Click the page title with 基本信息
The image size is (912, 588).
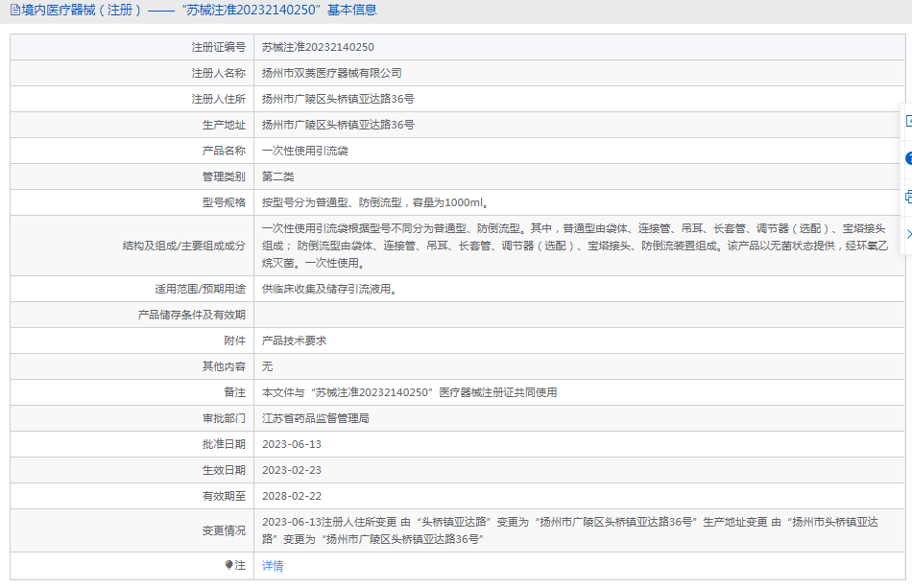(x=199, y=10)
